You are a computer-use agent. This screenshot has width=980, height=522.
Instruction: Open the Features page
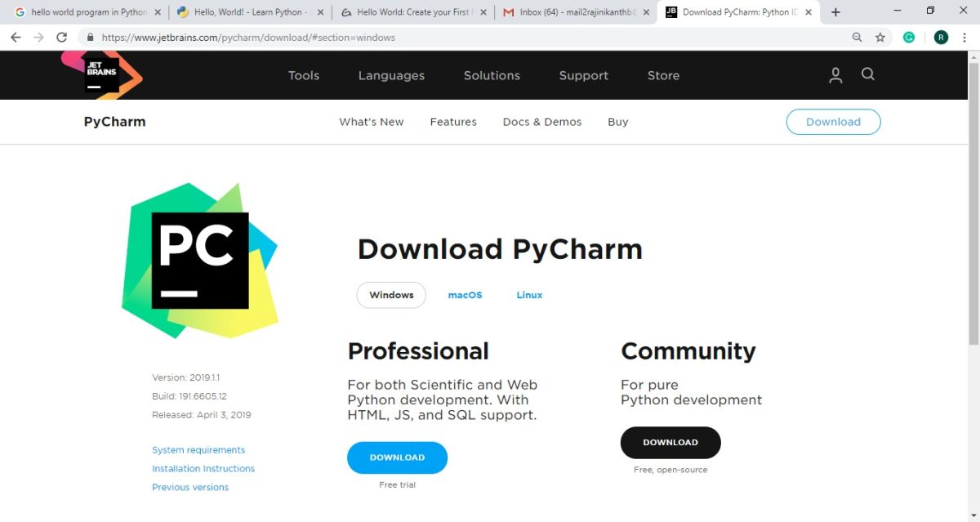[453, 122]
